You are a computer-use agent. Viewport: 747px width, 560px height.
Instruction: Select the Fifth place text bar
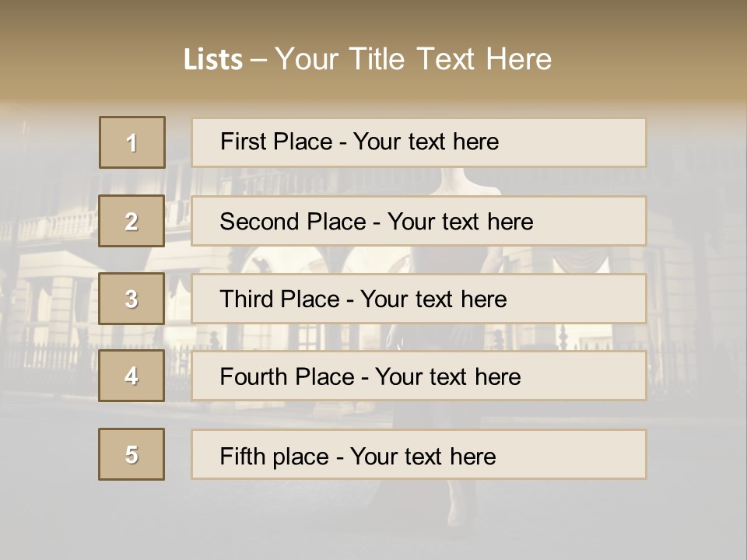(419, 454)
